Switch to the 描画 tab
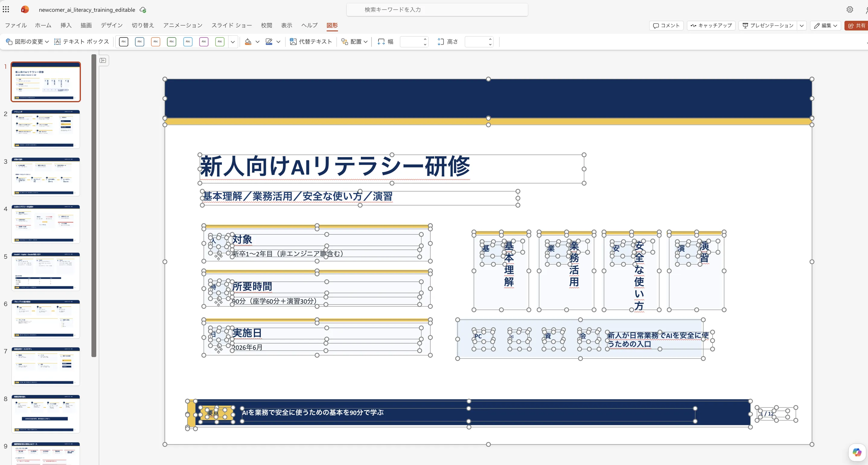The image size is (868, 465). (x=86, y=25)
